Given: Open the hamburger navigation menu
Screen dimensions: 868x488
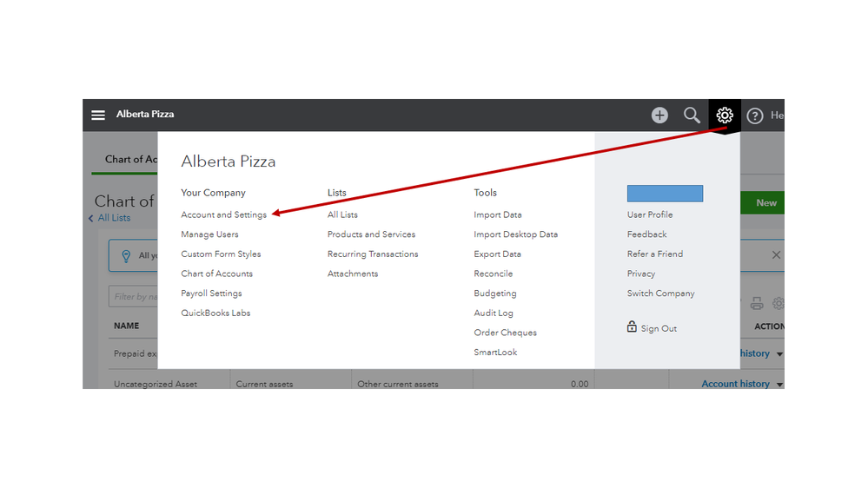Looking at the screenshot, I should pyautogui.click(x=98, y=115).
